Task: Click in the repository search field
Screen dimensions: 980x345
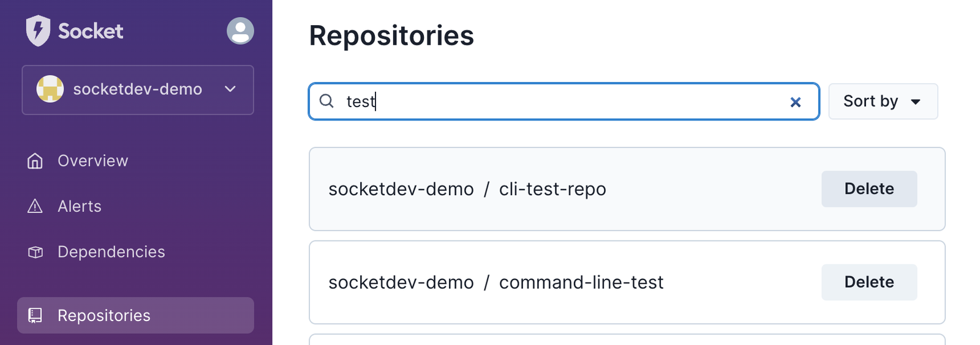Action: pyautogui.click(x=563, y=102)
